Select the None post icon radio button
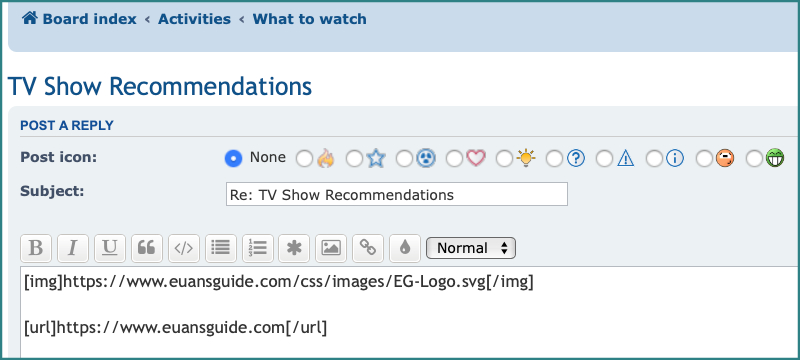 coord(233,159)
